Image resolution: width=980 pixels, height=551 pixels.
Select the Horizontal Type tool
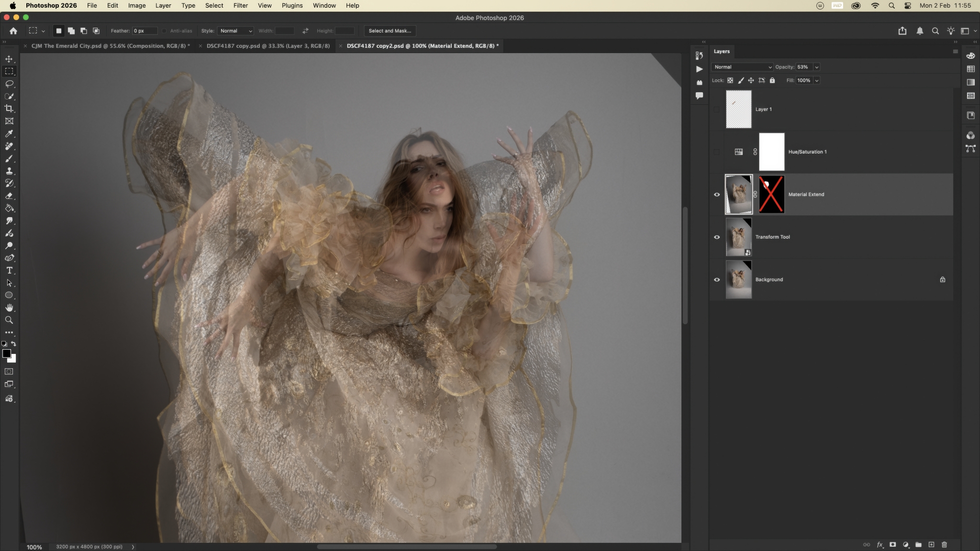(x=9, y=271)
